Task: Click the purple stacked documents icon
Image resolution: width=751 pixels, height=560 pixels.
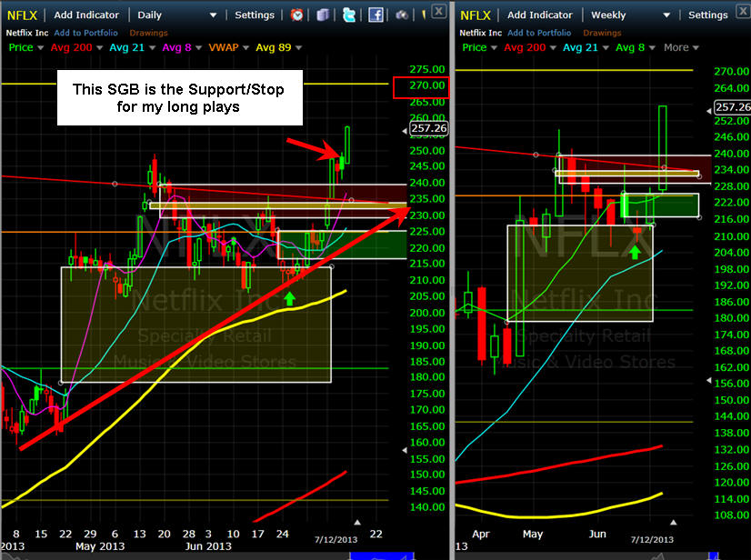Action: (324, 15)
